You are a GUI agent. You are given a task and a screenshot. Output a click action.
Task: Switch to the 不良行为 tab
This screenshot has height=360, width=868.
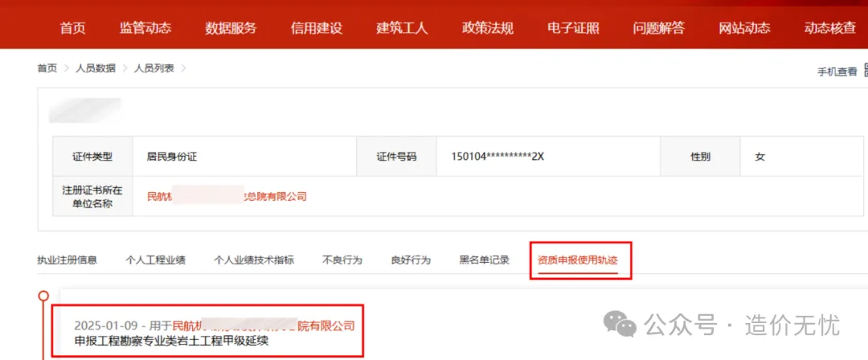click(x=342, y=260)
